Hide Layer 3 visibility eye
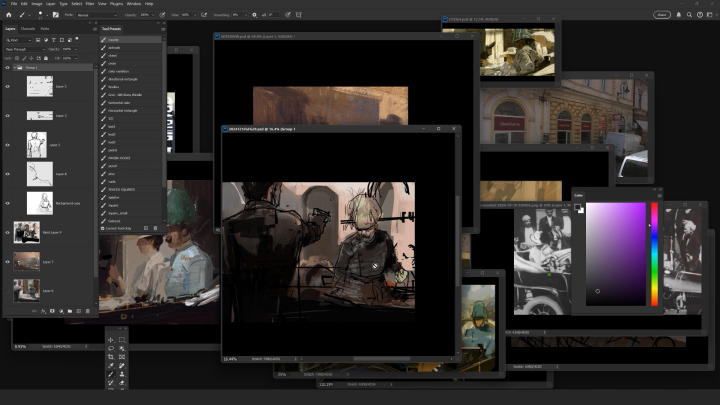The height and width of the screenshot is (405, 720). point(7,116)
